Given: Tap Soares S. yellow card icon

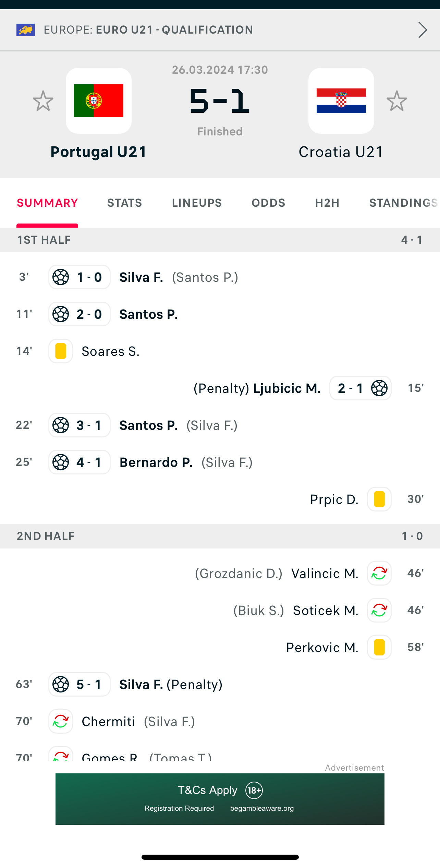Looking at the screenshot, I should (x=61, y=351).
